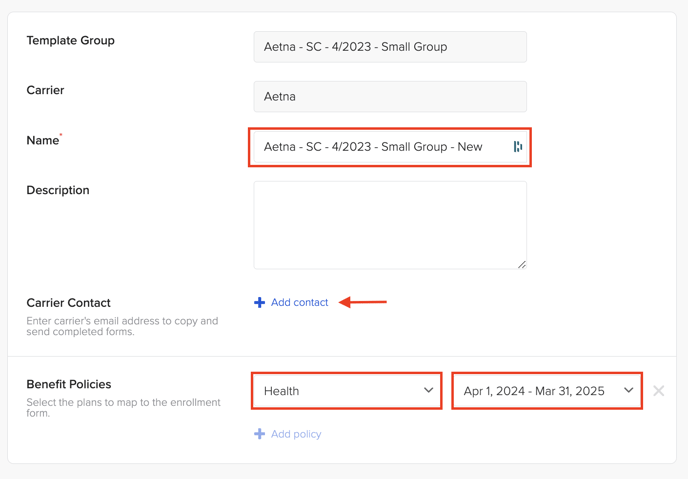Focus the Name input field
Viewport: 688px width, 479px height.
click(x=390, y=147)
